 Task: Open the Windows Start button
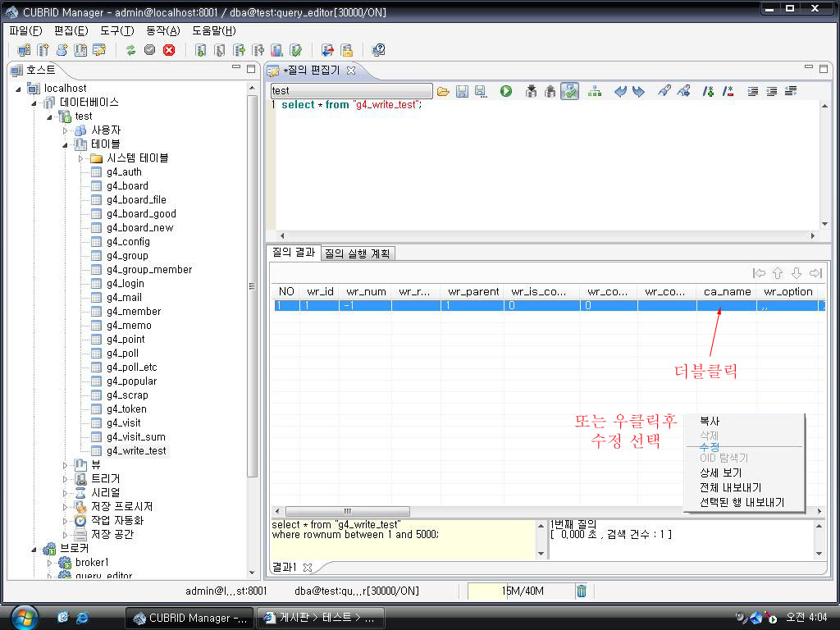coord(25,618)
